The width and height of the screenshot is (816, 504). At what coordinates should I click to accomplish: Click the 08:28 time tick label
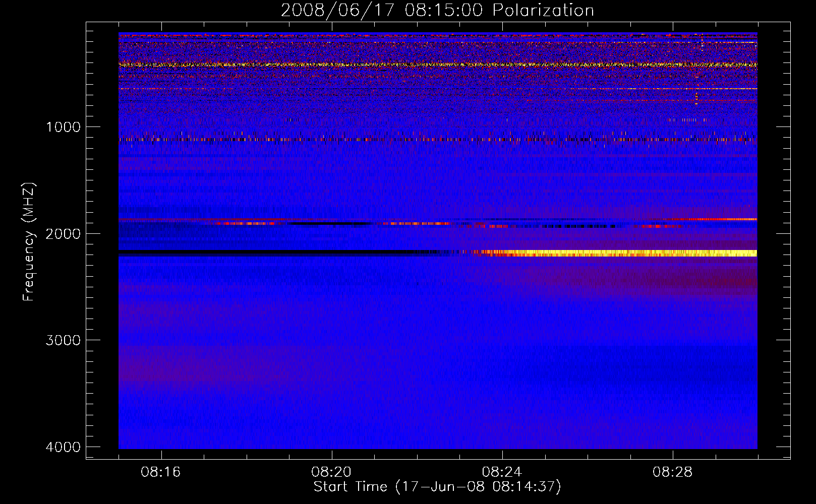click(x=672, y=472)
